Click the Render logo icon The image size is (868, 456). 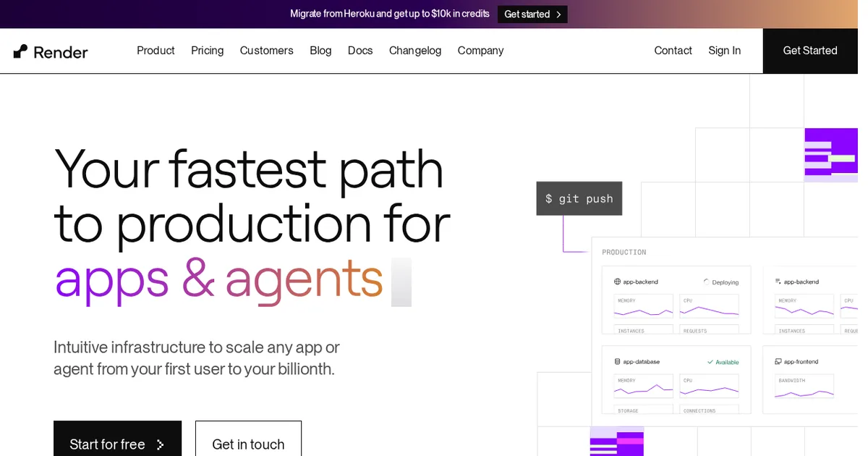[x=20, y=51]
